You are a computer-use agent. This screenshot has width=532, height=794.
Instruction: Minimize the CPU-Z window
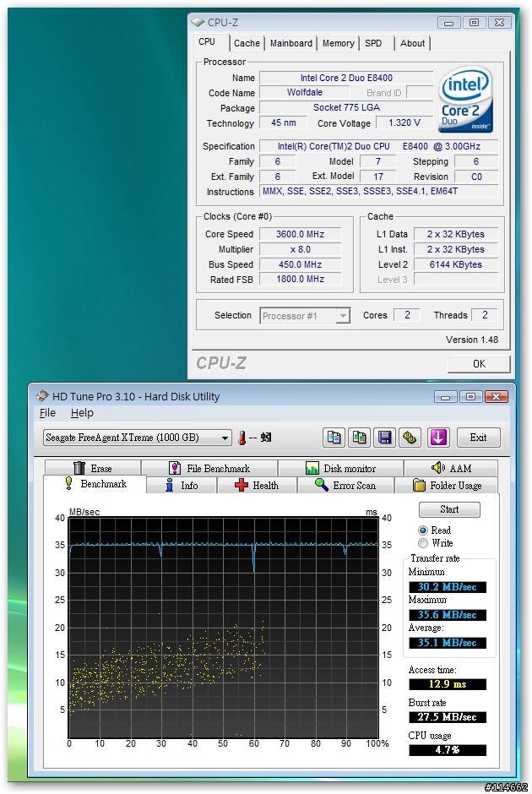pos(449,22)
